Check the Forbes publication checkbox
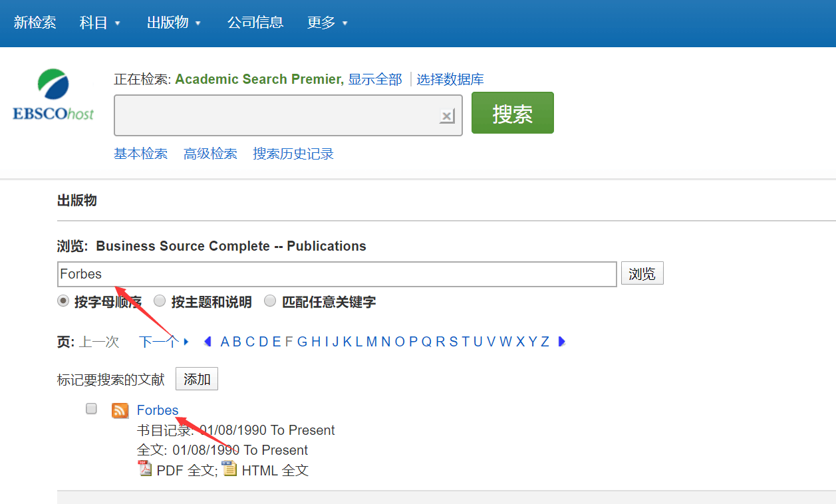 click(92, 409)
